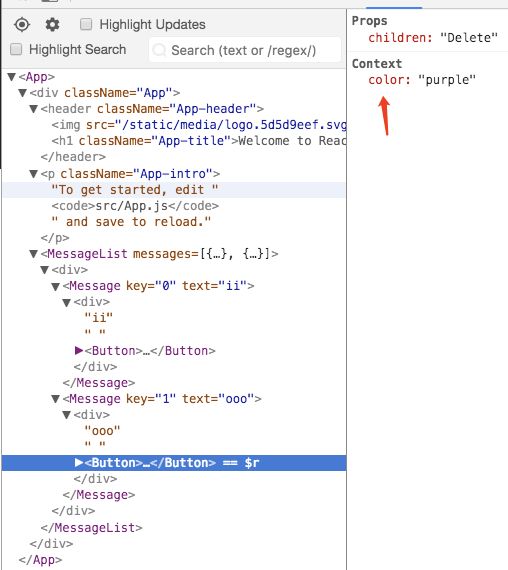Click the search magnifier icon
This screenshot has height=570, width=508.
(159, 50)
